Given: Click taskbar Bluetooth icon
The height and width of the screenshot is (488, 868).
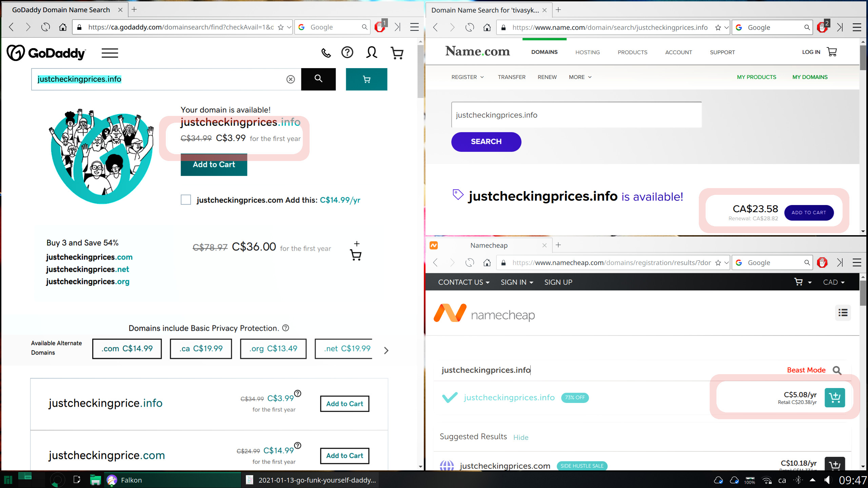Looking at the screenshot, I should tap(798, 480).
